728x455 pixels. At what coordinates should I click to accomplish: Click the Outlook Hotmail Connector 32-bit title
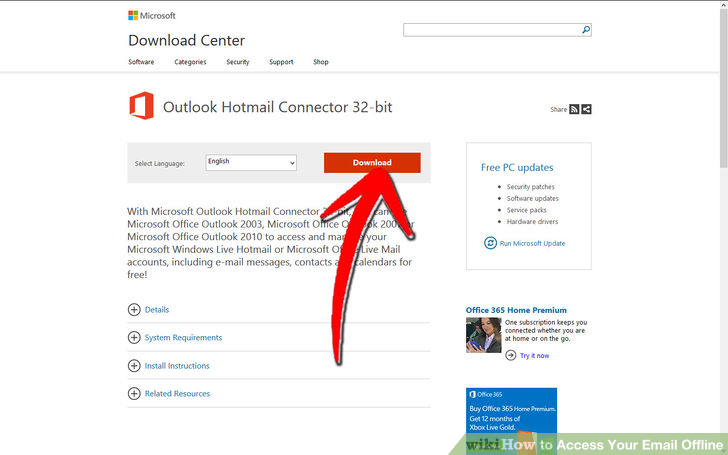[x=278, y=107]
